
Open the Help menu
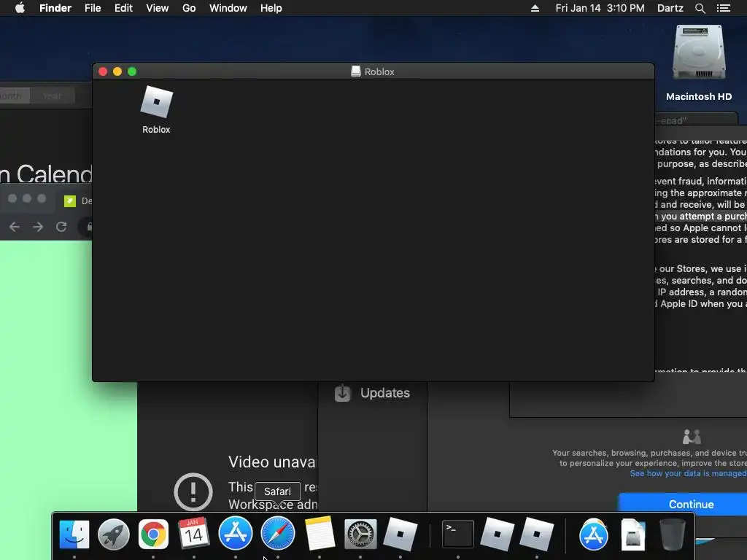click(x=271, y=8)
